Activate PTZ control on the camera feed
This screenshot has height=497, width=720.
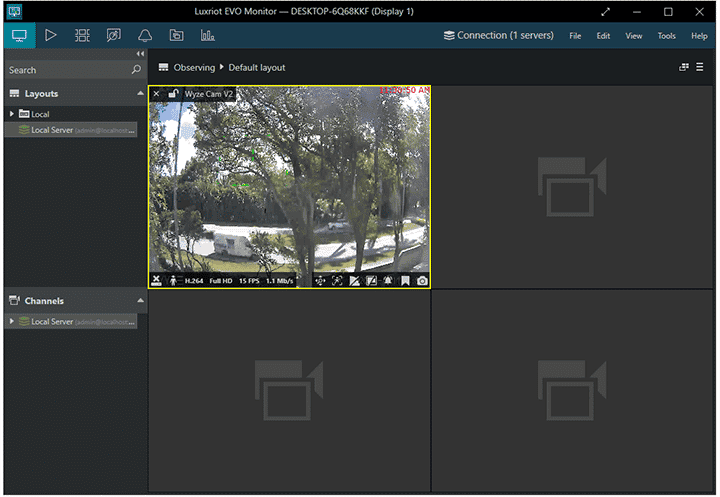[x=321, y=281]
